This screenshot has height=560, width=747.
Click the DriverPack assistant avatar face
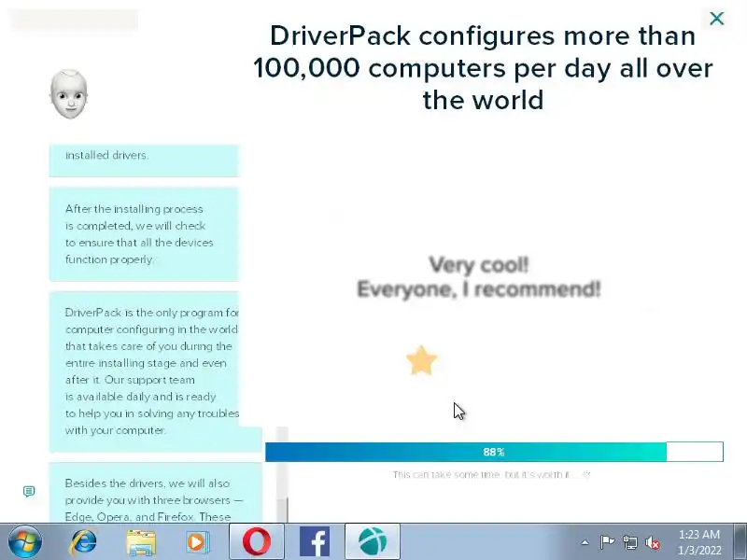pyautogui.click(x=68, y=94)
